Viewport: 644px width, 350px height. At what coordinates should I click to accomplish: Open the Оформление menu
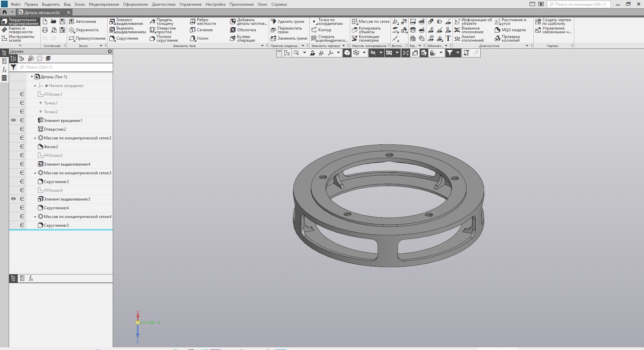pyautogui.click(x=136, y=4)
